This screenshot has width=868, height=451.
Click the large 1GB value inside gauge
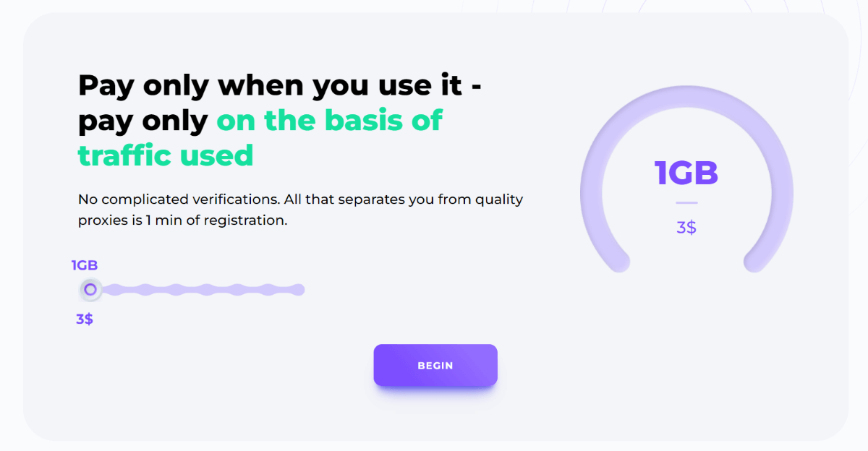click(x=686, y=173)
